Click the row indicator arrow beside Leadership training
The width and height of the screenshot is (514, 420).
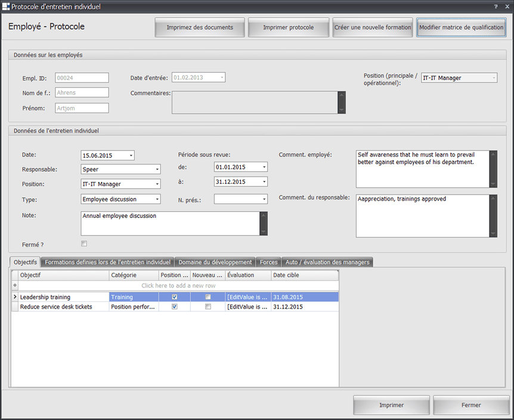coord(15,297)
